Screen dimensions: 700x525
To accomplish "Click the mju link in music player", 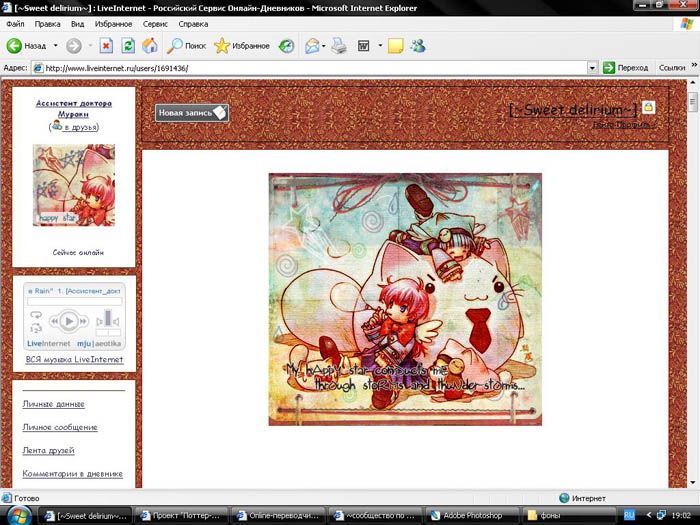I will click(83, 343).
